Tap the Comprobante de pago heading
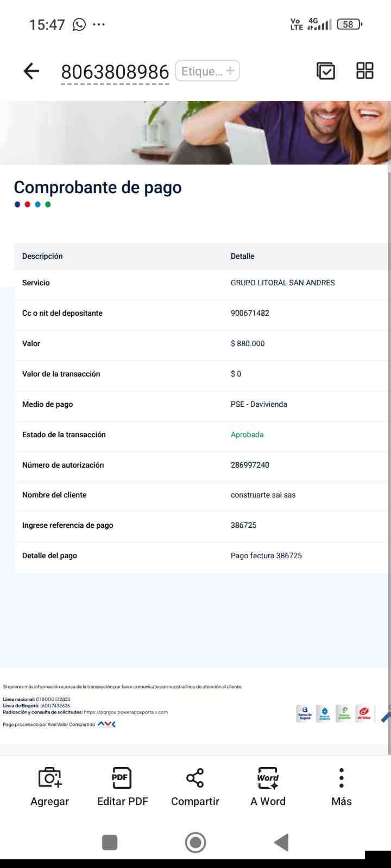The height and width of the screenshot is (868, 391). point(98,187)
